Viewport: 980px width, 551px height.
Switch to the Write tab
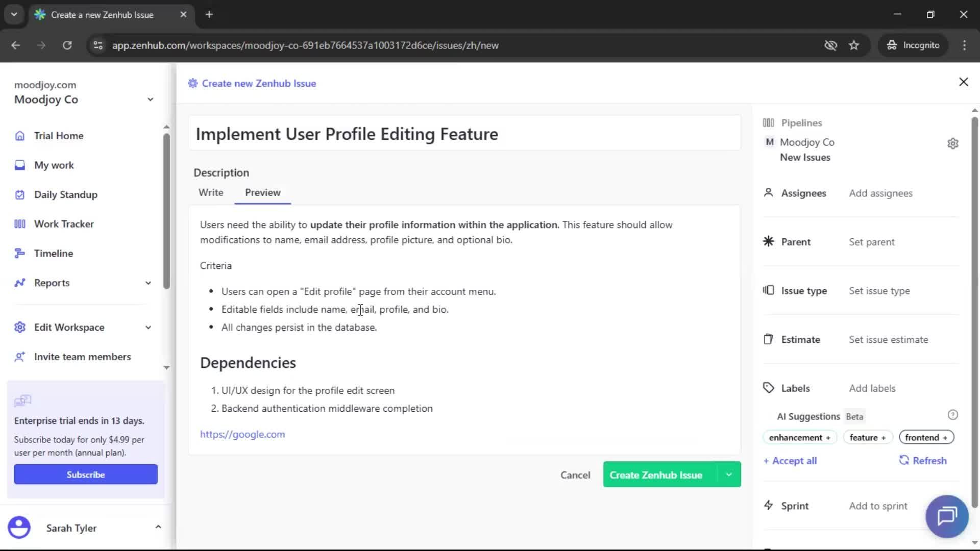click(211, 192)
